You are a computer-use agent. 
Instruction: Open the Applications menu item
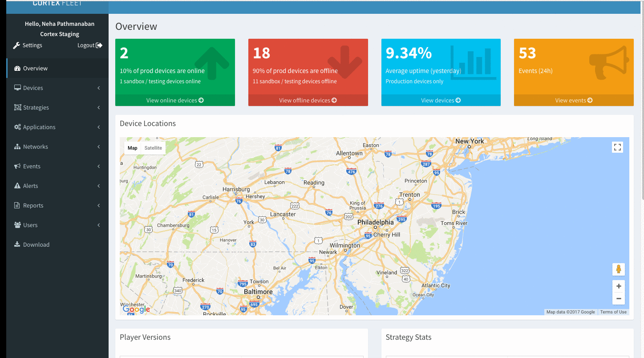point(57,127)
